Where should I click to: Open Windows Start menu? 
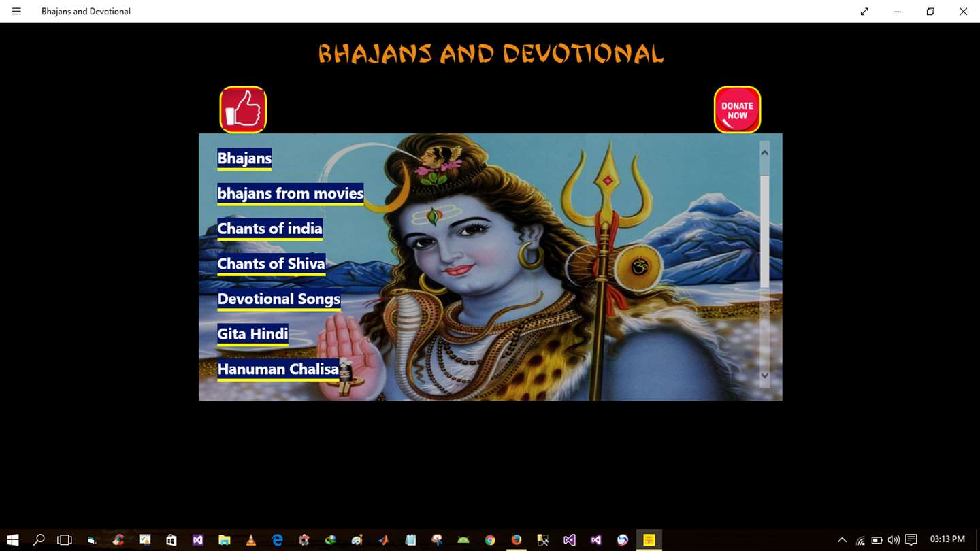12,540
